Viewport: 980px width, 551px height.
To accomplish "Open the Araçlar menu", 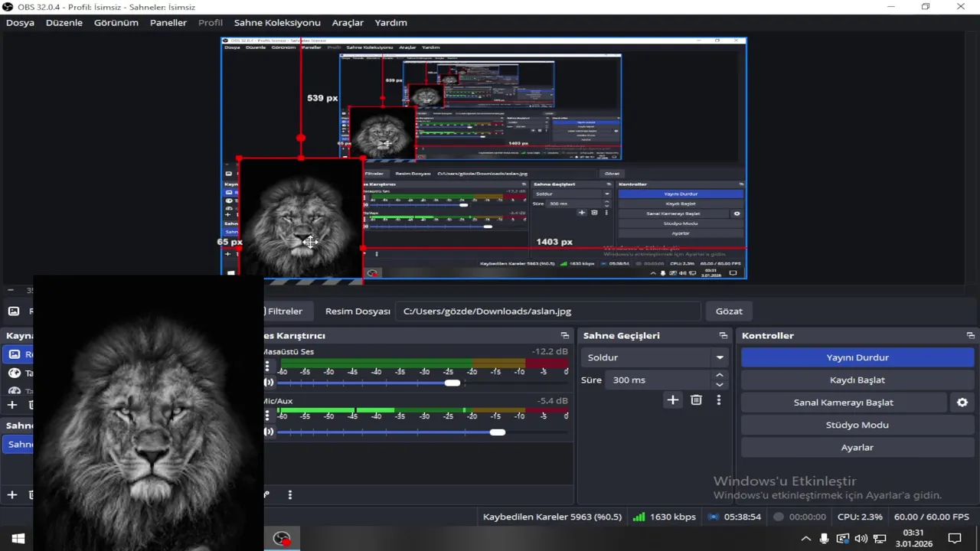I will [348, 23].
